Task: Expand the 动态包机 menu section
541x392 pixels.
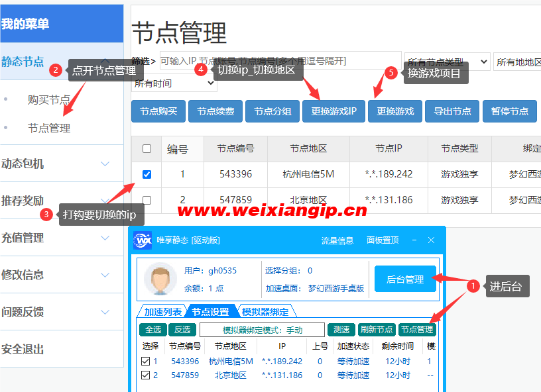Action: click(62, 164)
